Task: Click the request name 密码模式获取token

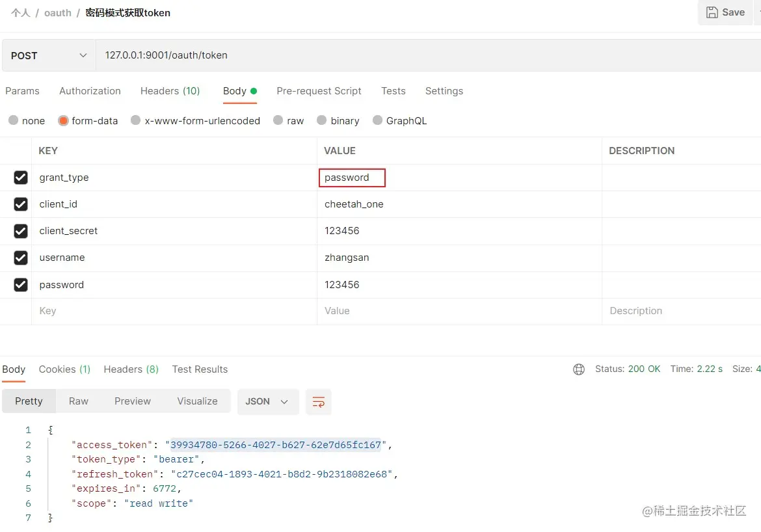Action: [x=127, y=13]
